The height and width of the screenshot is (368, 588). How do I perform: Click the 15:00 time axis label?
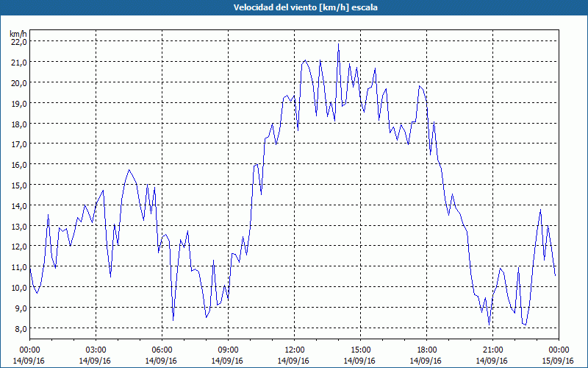click(x=360, y=350)
